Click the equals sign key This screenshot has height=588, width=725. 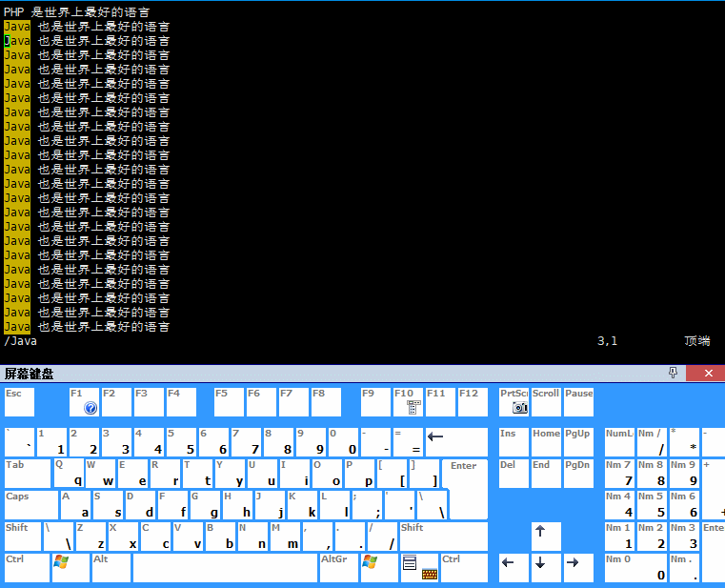point(408,442)
